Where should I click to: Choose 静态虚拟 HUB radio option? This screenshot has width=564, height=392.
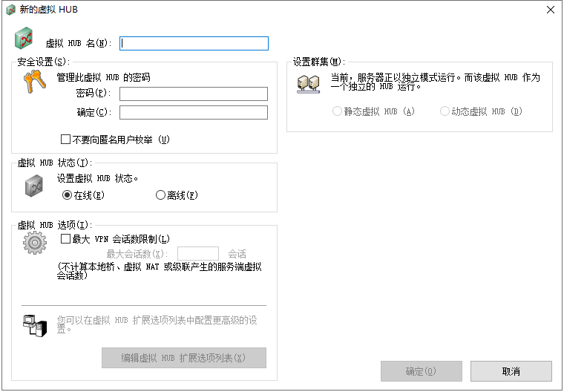(x=338, y=111)
